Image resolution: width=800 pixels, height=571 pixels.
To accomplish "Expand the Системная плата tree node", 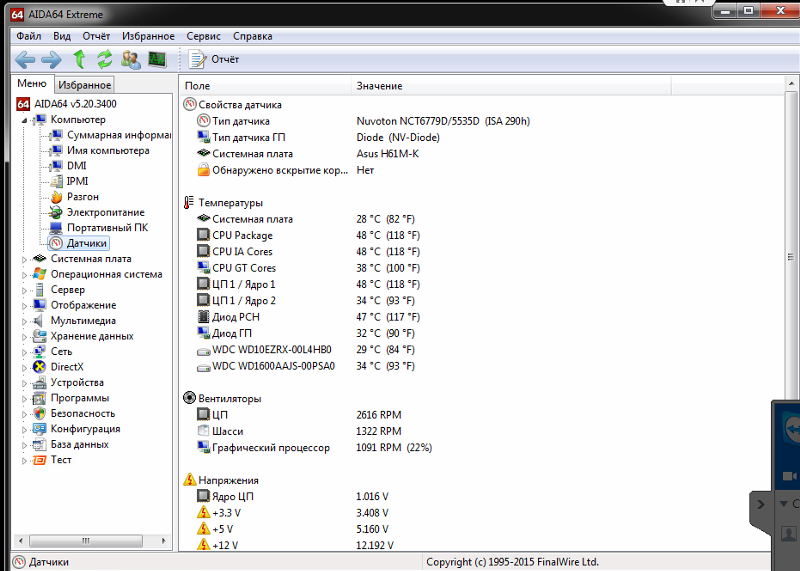I will [24, 260].
